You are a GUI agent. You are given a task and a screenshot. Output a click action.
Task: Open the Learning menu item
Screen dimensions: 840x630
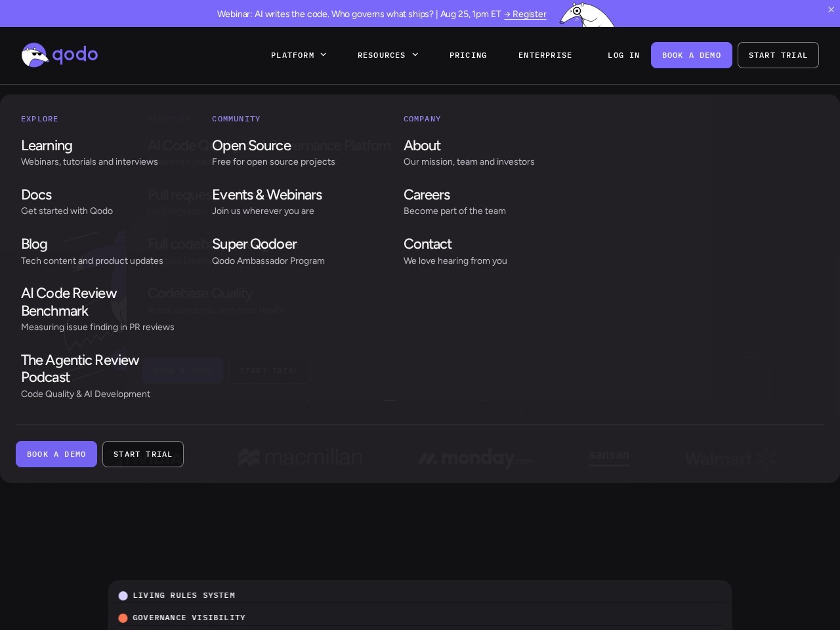pyautogui.click(x=47, y=146)
